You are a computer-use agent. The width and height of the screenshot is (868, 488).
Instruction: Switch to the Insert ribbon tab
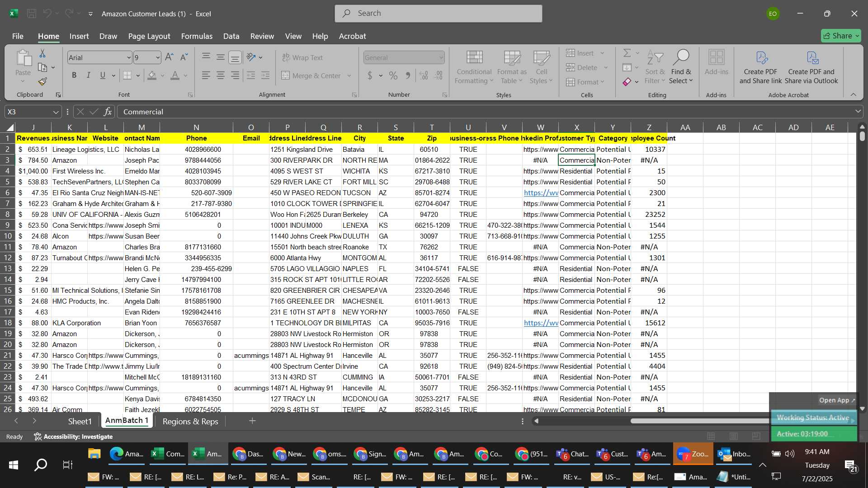pos(79,36)
